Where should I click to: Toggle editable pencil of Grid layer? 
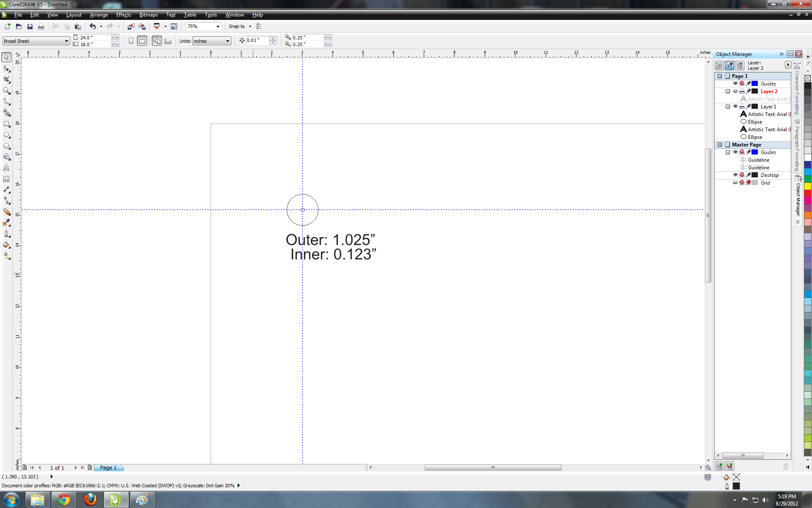coord(749,183)
